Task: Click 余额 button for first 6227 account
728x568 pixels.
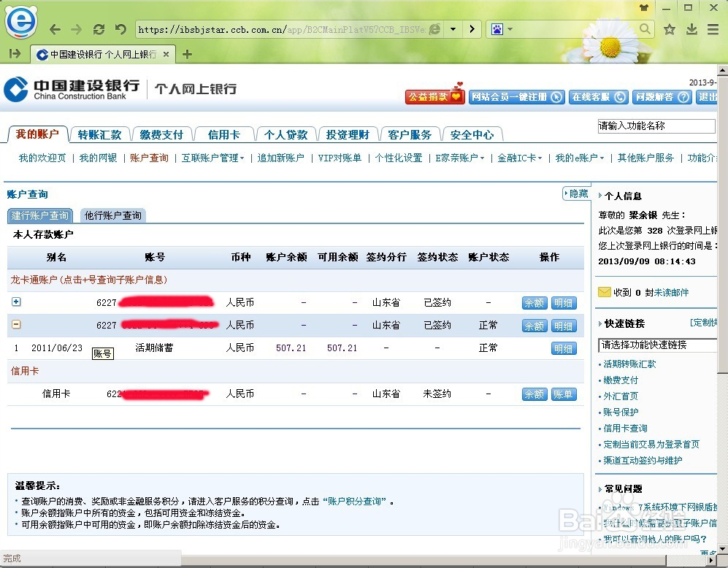Action: [x=534, y=303]
